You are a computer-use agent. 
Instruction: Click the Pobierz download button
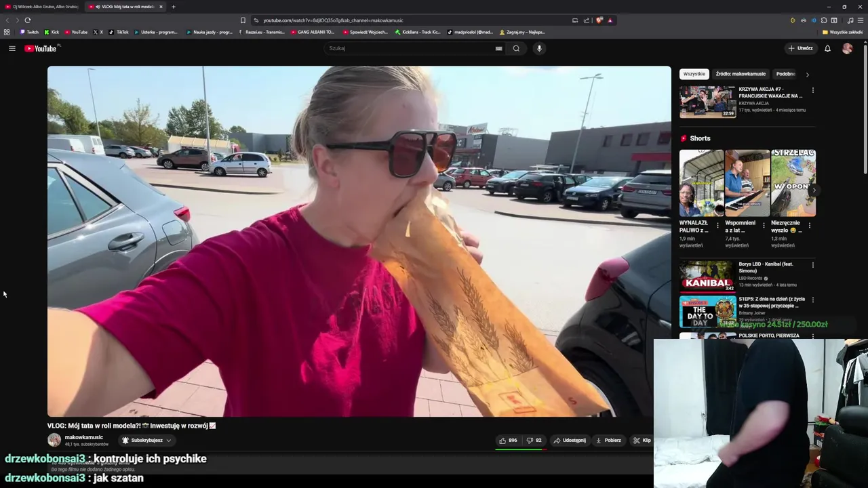(608, 441)
